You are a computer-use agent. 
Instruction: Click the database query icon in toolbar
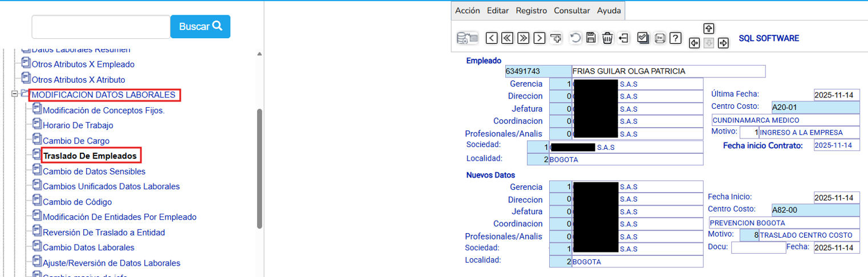467,38
